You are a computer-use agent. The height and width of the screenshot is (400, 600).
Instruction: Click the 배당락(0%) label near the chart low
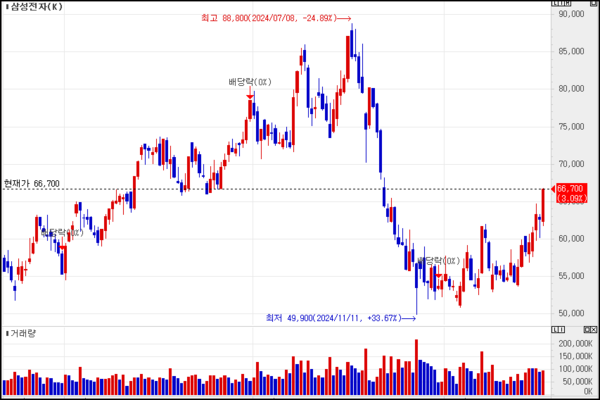pos(437,261)
